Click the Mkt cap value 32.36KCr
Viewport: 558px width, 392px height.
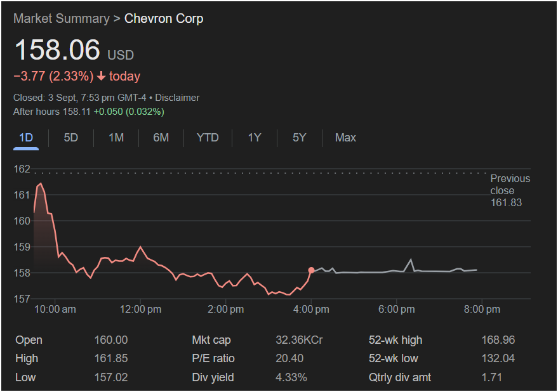click(299, 340)
